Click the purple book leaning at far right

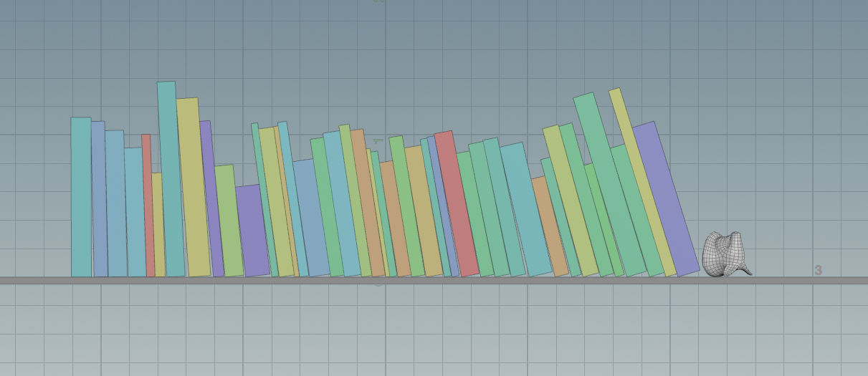tap(665, 201)
